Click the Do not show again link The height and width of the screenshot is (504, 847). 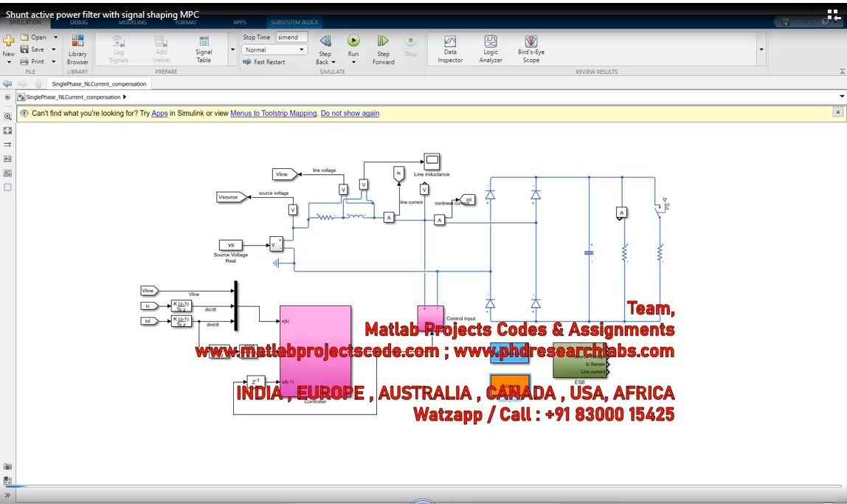click(350, 114)
